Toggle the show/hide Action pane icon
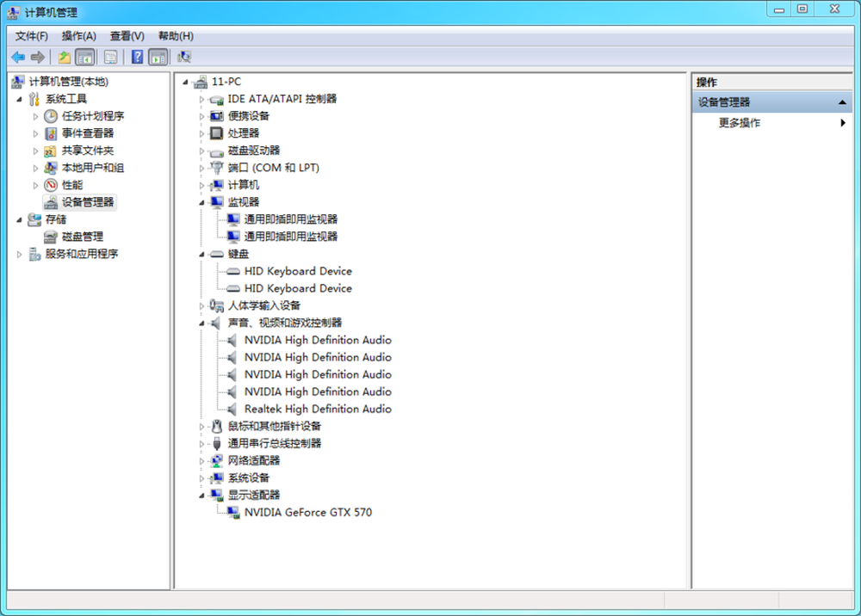 [x=158, y=57]
